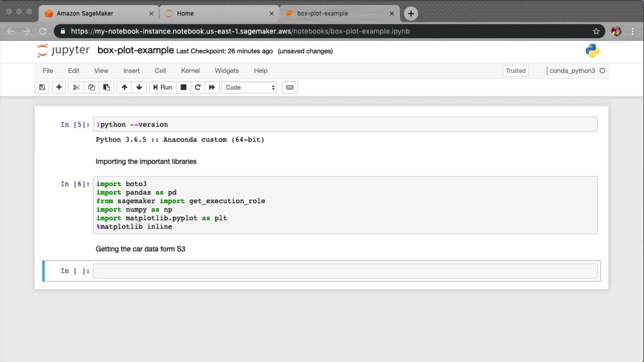Click the save and checkpoint icon
This screenshot has width=644, height=362.
pos(42,87)
